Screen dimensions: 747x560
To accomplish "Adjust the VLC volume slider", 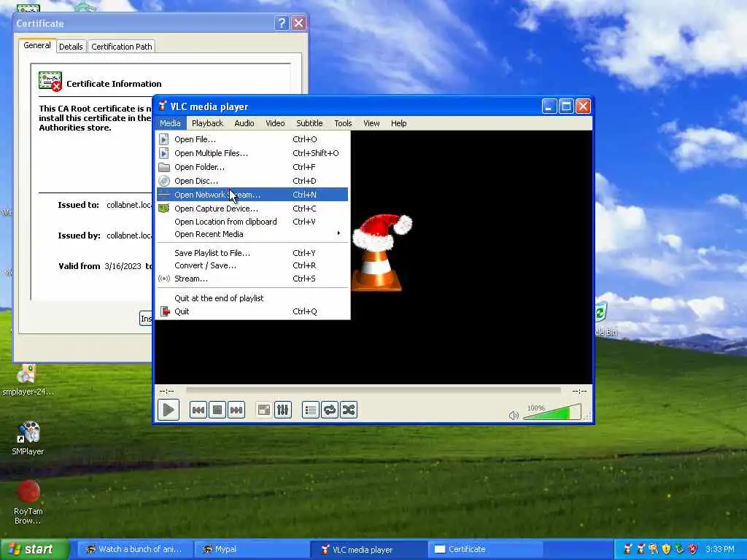I will pyautogui.click(x=551, y=413).
